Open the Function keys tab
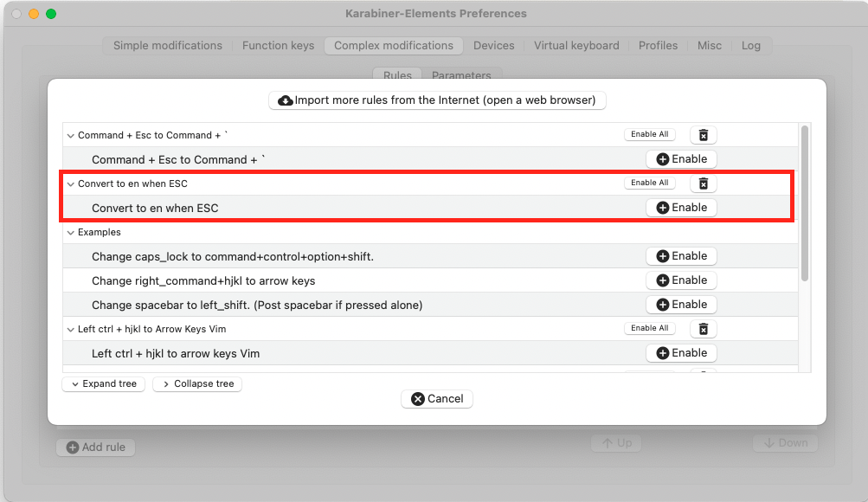 tap(278, 45)
